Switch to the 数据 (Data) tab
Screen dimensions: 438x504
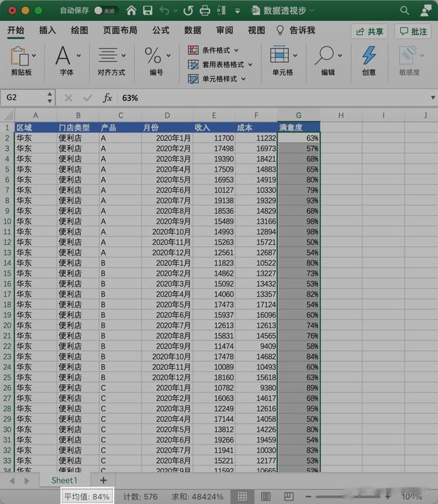pyautogui.click(x=192, y=31)
